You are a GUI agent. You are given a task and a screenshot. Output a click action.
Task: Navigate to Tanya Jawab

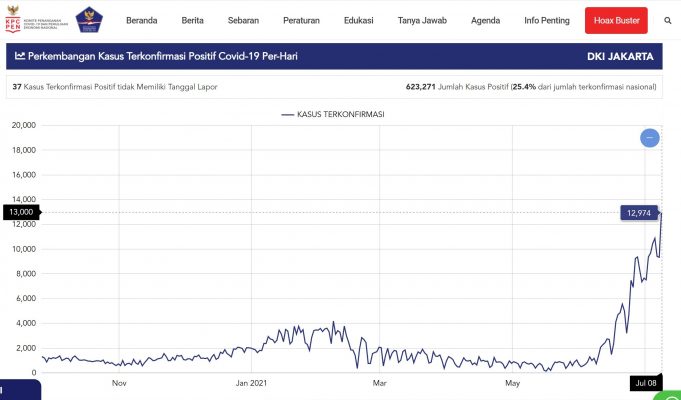pyautogui.click(x=424, y=20)
